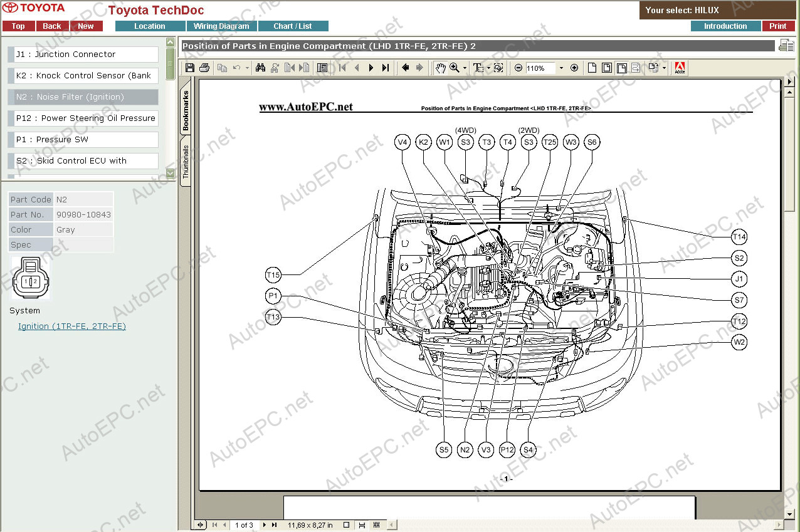Print the document via the toolbar printer icon
The image size is (800, 532).
point(204,68)
